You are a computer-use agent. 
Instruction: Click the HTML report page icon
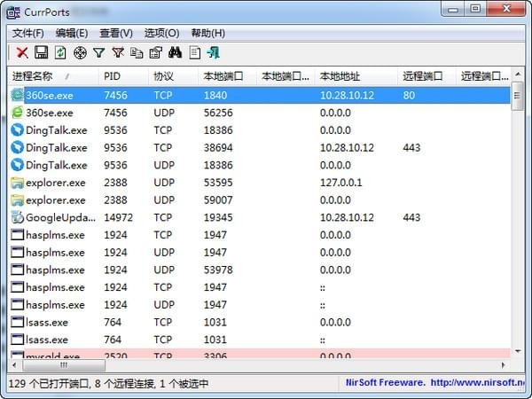[x=195, y=52]
